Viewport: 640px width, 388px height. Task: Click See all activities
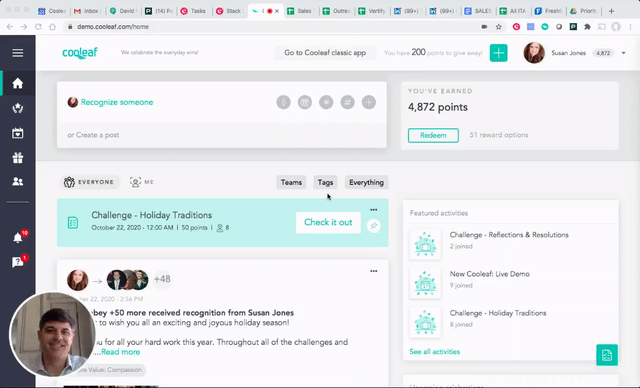pos(434,352)
